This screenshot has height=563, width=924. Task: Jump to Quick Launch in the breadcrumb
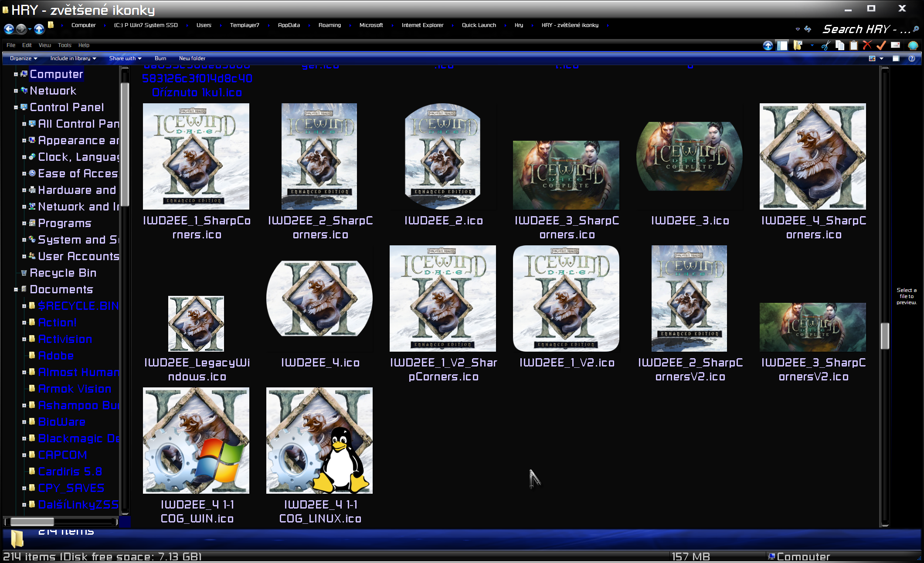coord(479,25)
